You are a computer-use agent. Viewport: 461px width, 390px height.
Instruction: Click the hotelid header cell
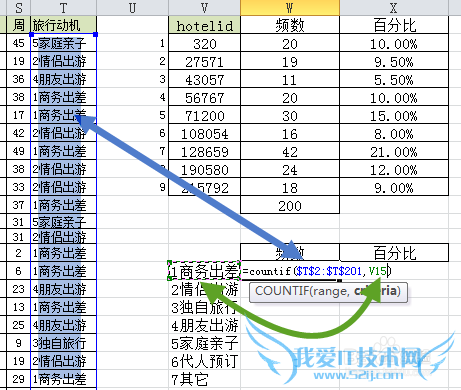pyautogui.click(x=204, y=25)
